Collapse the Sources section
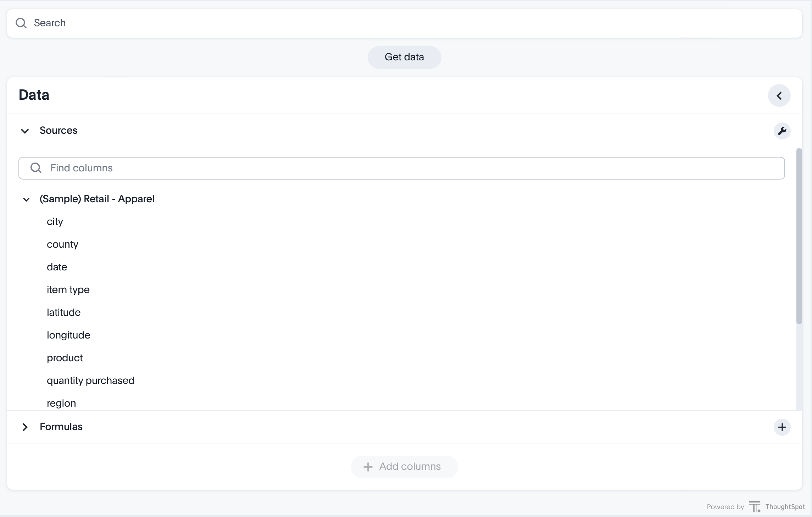The image size is (812, 517). (x=24, y=131)
